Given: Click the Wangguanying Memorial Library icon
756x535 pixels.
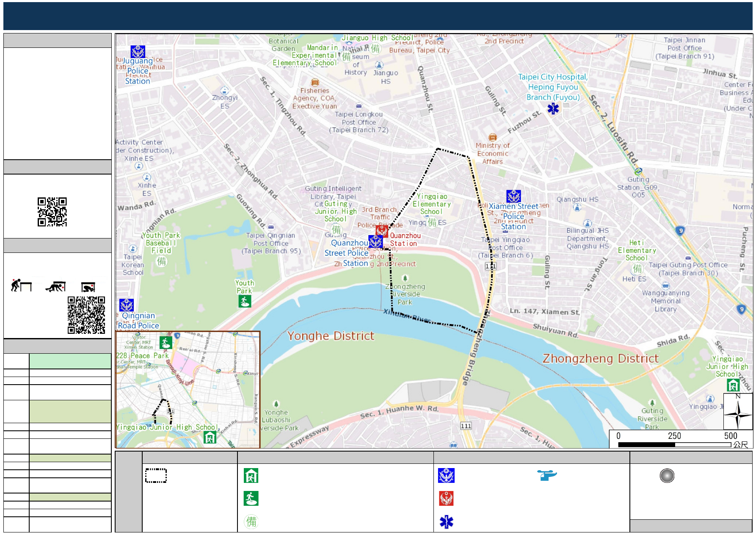Looking at the screenshot, I should coord(666,286).
